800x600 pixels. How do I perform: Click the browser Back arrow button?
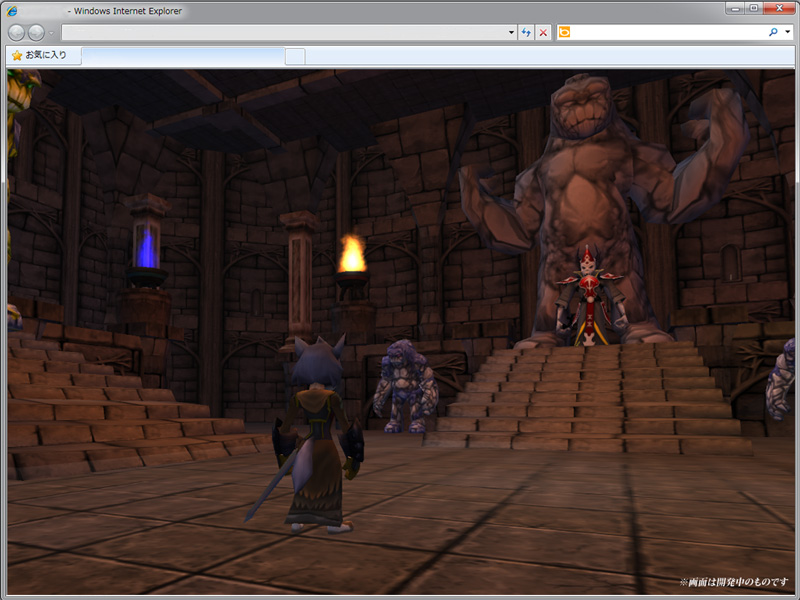pos(17,33)
